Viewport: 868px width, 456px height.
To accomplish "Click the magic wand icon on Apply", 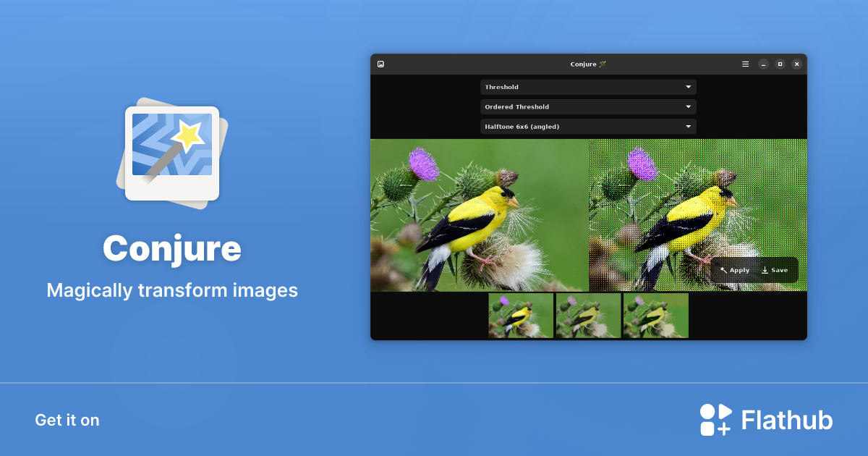I will (x=724, y=269).
